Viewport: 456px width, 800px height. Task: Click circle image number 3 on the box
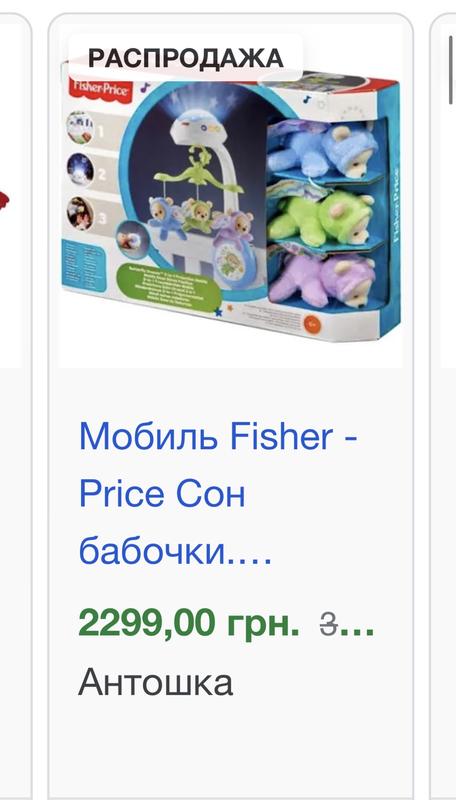coord(80,213)
